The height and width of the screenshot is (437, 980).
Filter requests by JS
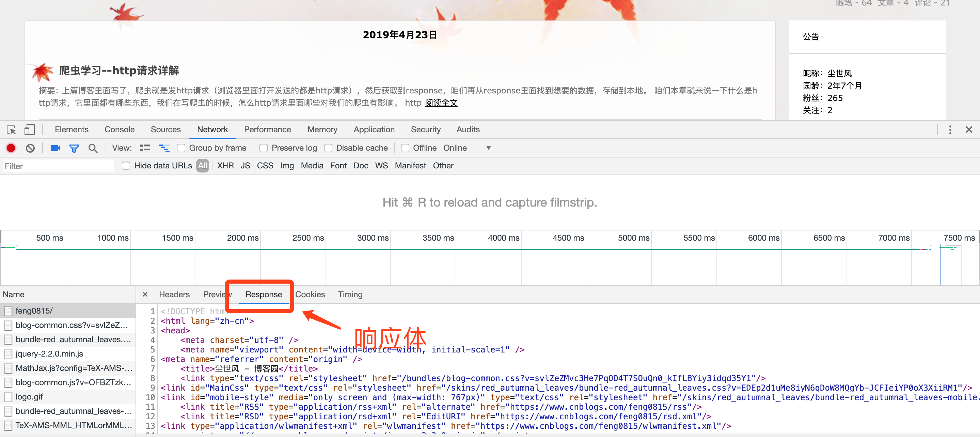[x=246, y=166]
